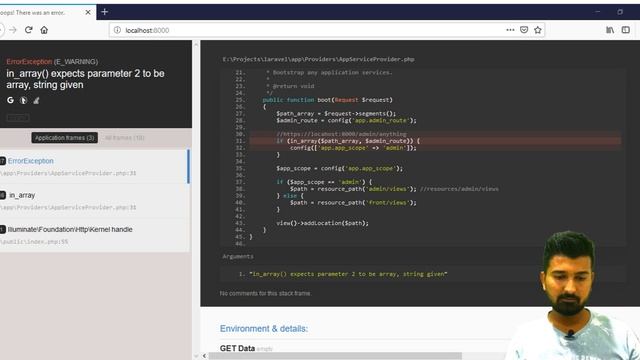Click the GET Data section label

pyautogui.click(x=237, y=348)
